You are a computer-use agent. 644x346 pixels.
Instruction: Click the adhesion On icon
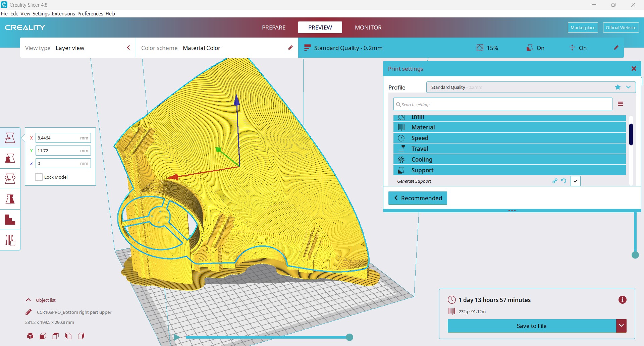(572, 48)
